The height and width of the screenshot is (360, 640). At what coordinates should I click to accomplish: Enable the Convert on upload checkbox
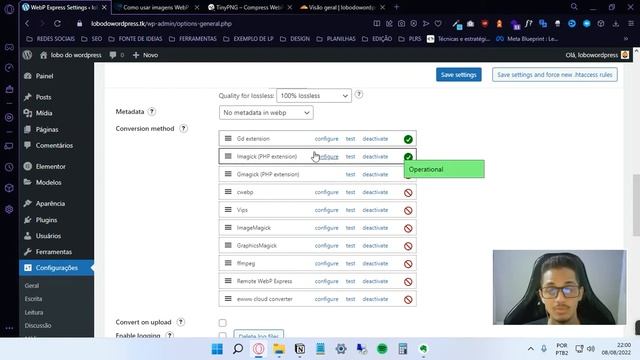222,323
